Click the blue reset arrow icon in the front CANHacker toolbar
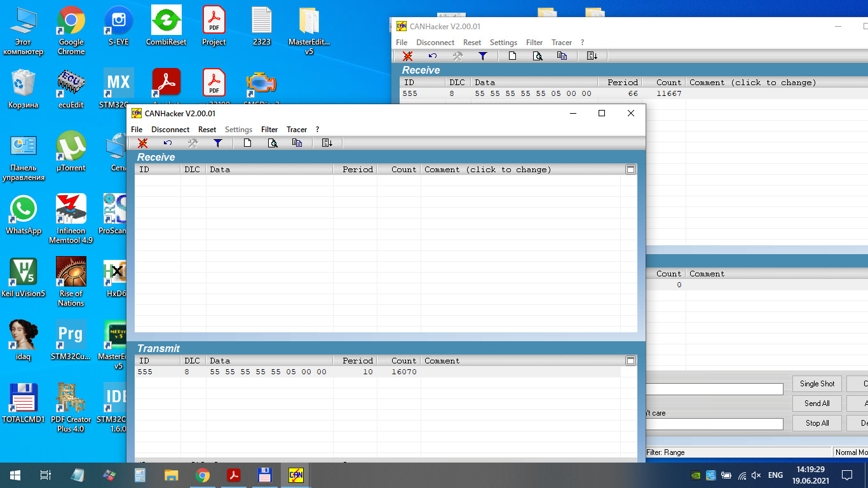Screen dimensions: 868x488 click(168, 143)
